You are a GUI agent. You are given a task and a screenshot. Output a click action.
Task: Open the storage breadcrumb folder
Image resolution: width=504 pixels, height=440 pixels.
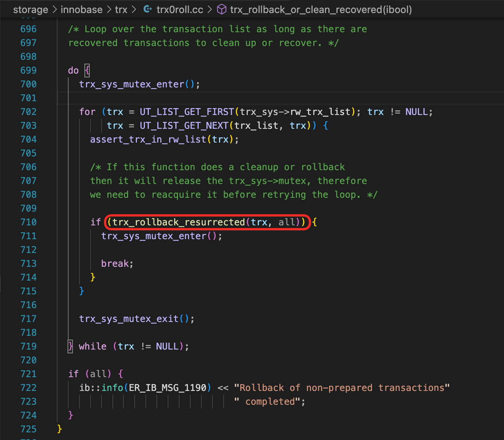tap(30, 10)
